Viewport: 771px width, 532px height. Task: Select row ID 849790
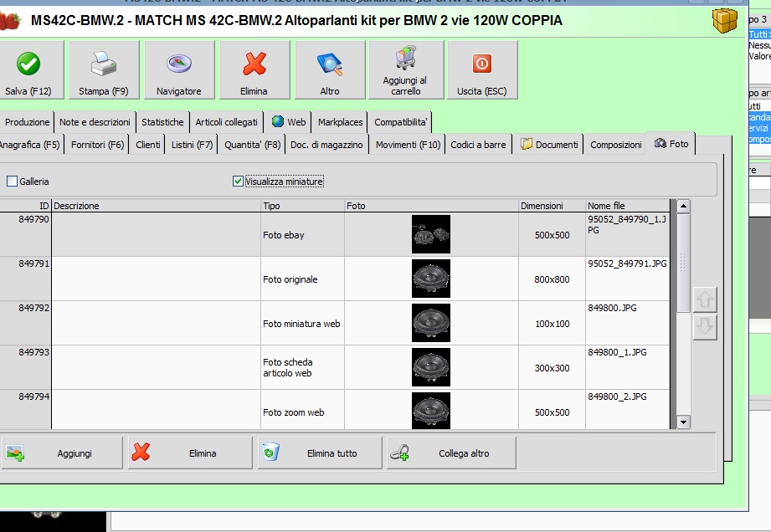click(x=334, y=234)
